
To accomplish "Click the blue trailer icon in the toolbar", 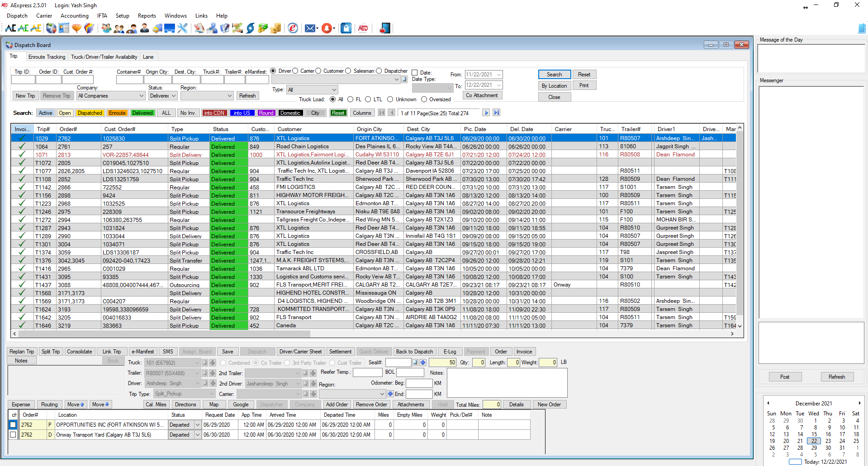I will pos(169,28).
